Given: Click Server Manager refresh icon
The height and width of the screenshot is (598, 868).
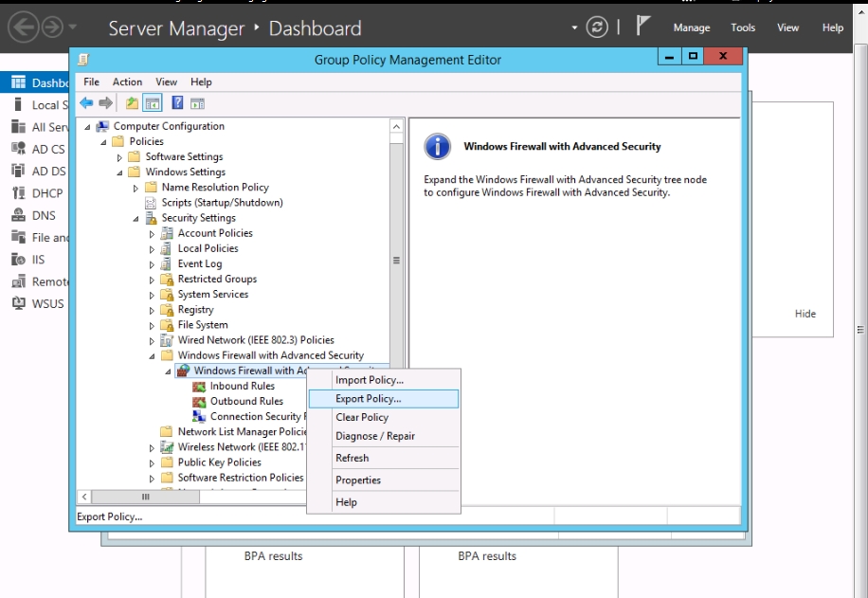Looking at the screenshot, I should pyautogui.click(x=597, y=27).
